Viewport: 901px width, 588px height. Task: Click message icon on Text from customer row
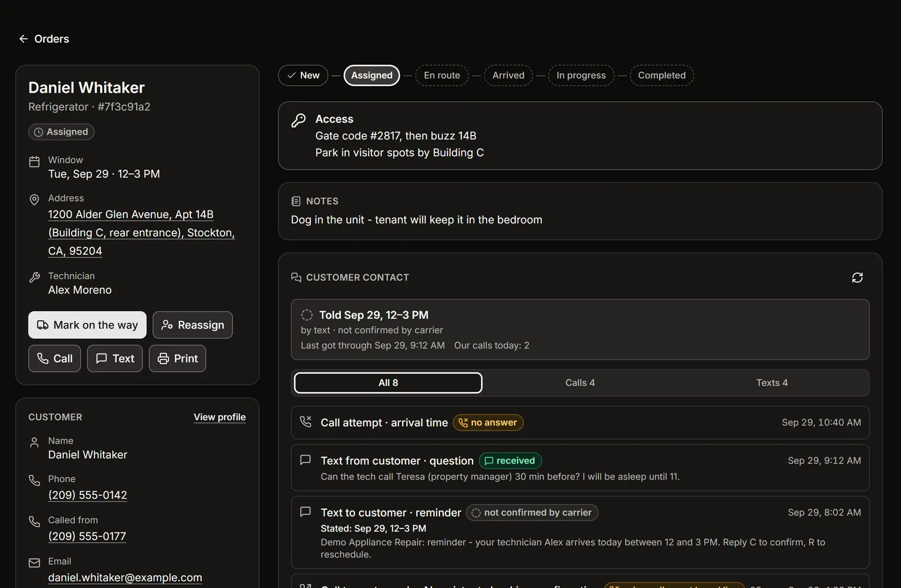click(306, 460)
